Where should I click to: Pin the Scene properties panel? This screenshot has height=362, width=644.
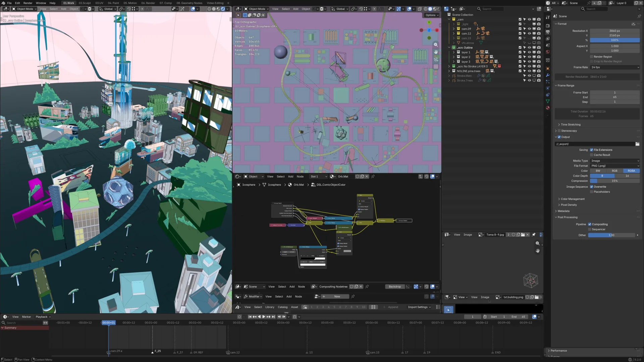639,16
